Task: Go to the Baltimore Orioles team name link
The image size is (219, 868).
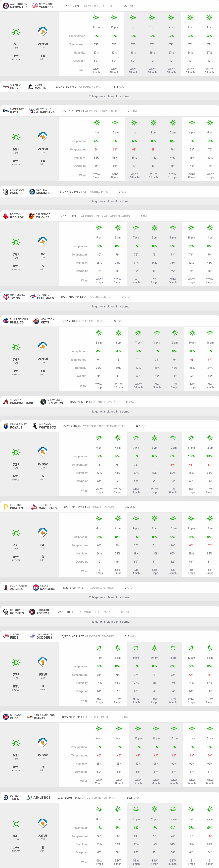Action: pos(43,216)
